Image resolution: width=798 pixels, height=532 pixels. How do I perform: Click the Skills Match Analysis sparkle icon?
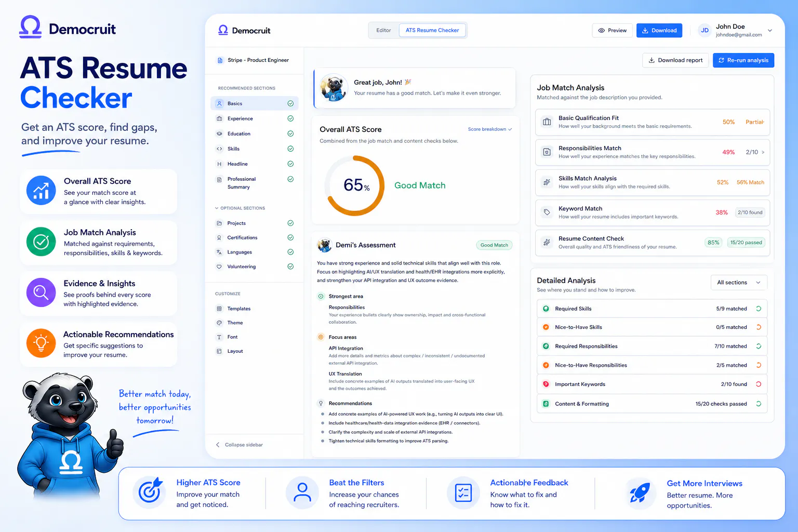547,182
